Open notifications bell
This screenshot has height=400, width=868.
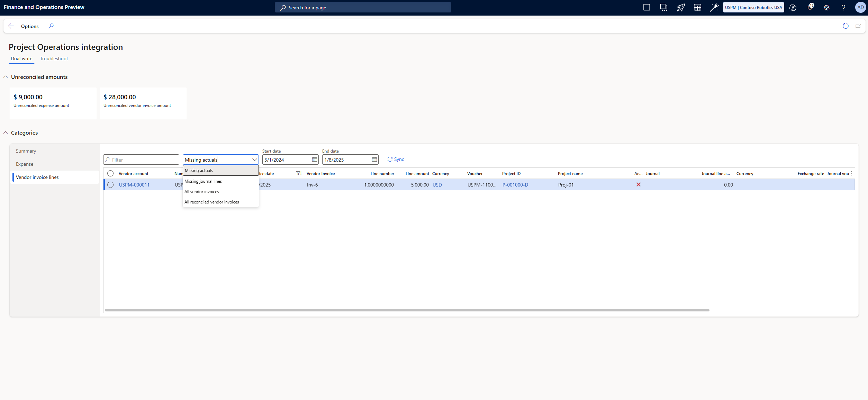pyautogui.click(x=810, y=7)
